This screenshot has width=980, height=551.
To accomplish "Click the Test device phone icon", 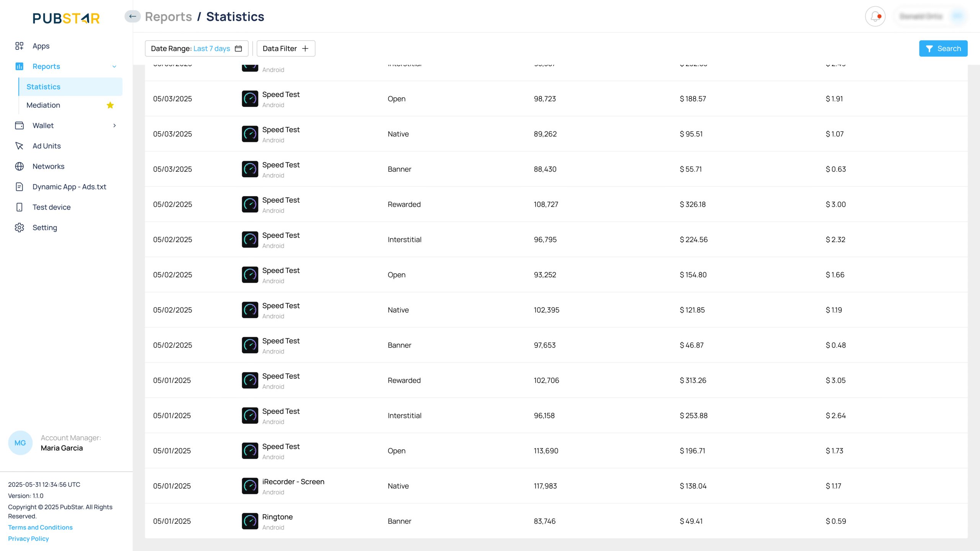I will (19, 207).
